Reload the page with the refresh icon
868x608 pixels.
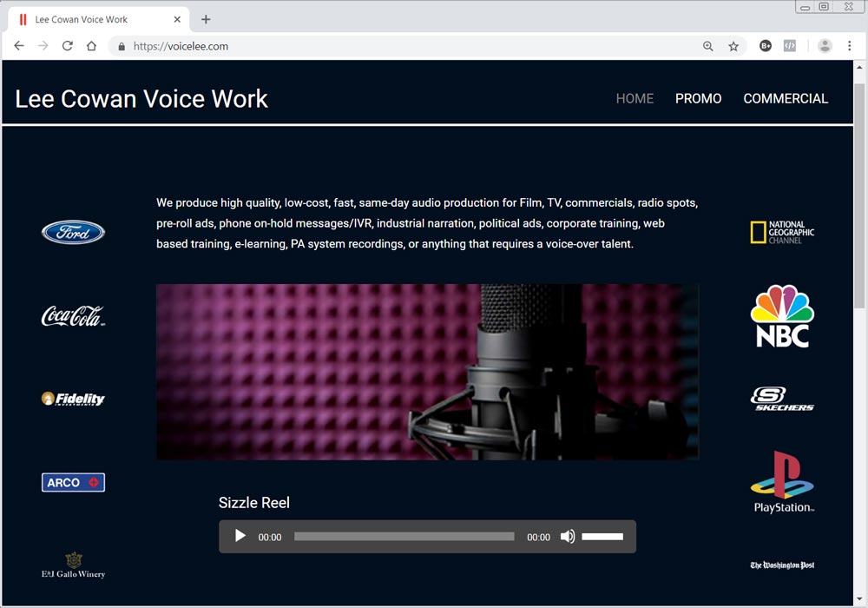pyautogui.click(x=68, y=46)
